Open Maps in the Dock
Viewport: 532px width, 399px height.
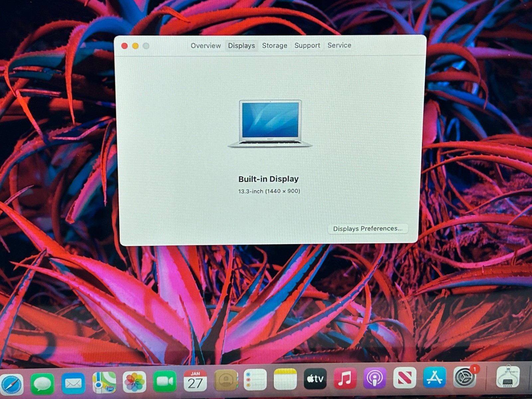pos(104,382)
